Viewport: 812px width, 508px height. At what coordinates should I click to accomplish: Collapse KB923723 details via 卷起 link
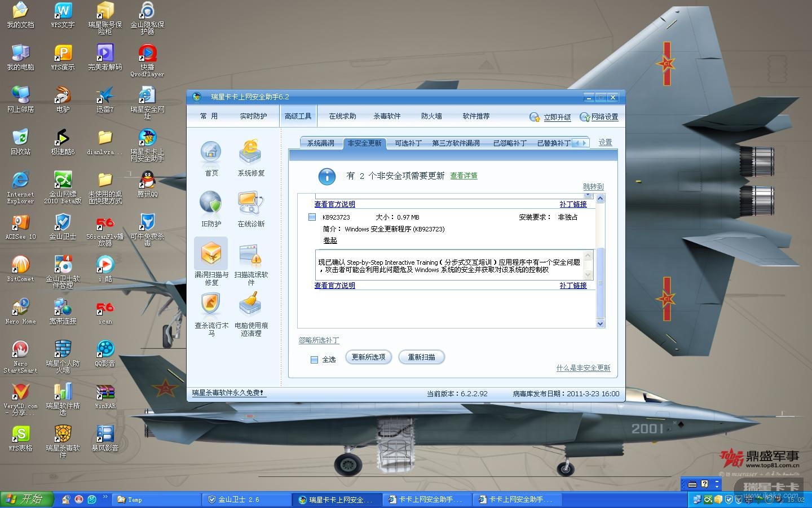(x=330, y=240)
